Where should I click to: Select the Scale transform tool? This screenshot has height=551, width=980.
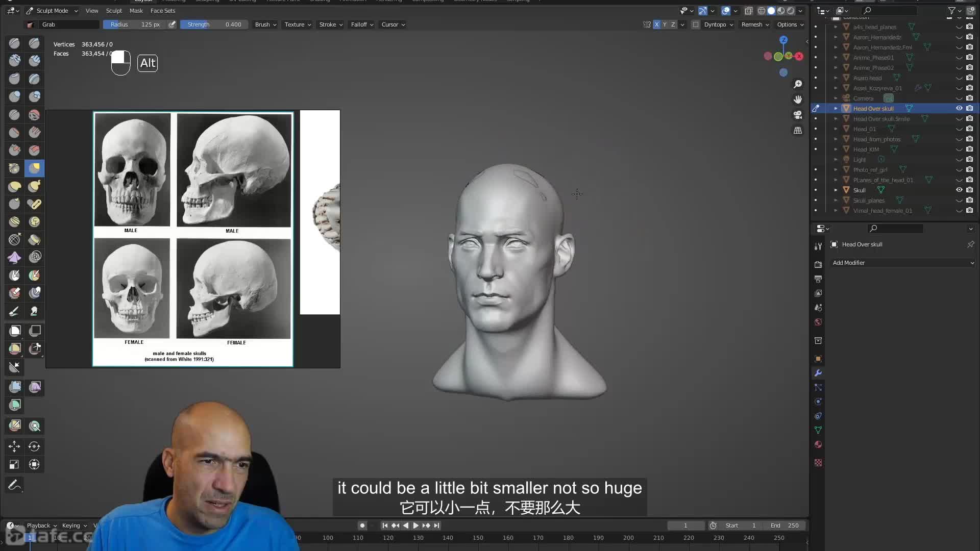click(14, 464)
